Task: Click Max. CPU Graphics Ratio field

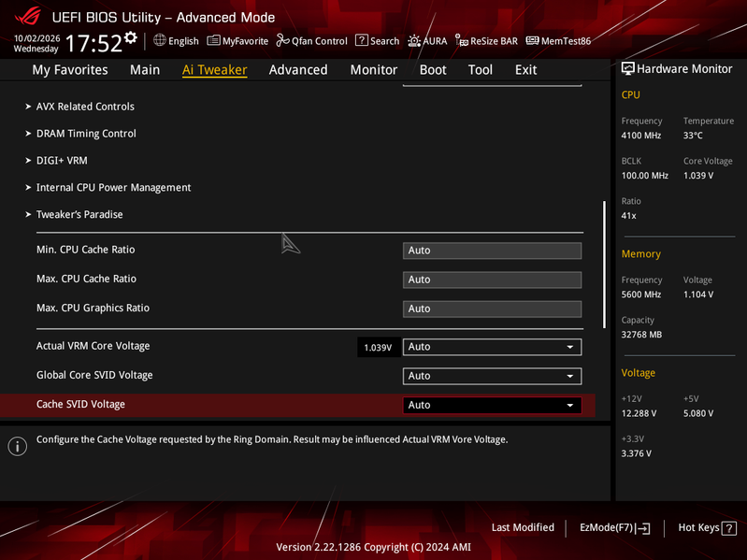Action: pos(492,309)
